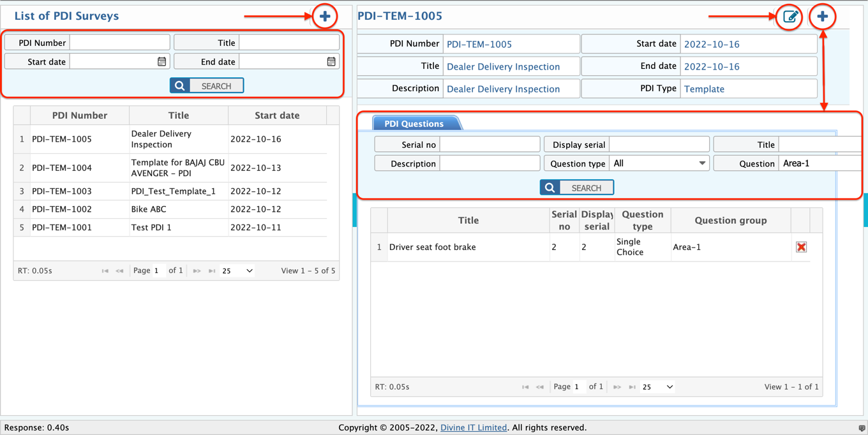This screenshot has height=435, width=868.
Task: Go to next page in survey list
Action: [197, 271]
